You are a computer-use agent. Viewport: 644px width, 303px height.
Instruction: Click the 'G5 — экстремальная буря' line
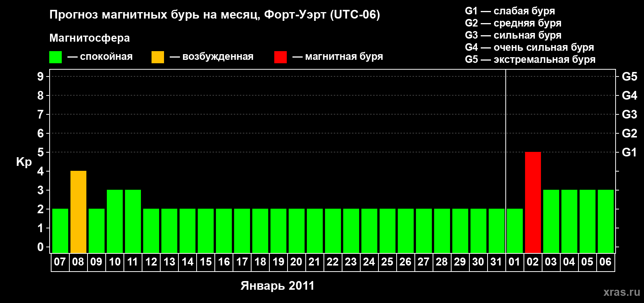530,59
